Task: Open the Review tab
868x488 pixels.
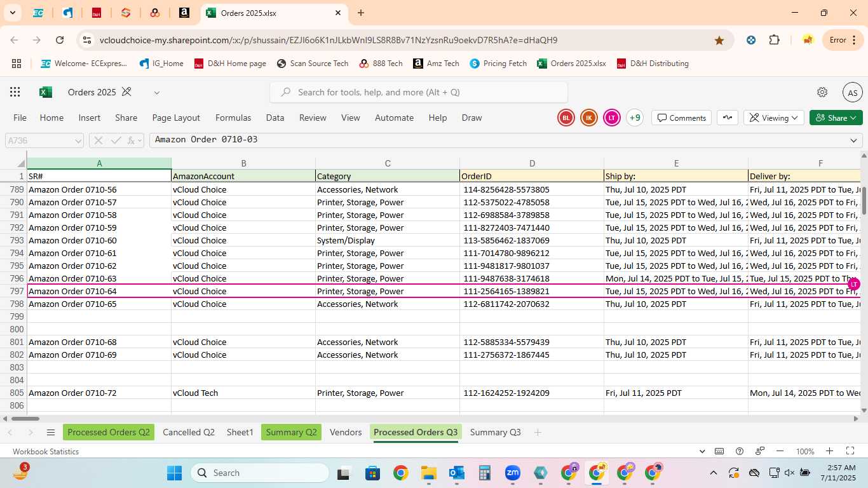Action: (x=313, y=118)
